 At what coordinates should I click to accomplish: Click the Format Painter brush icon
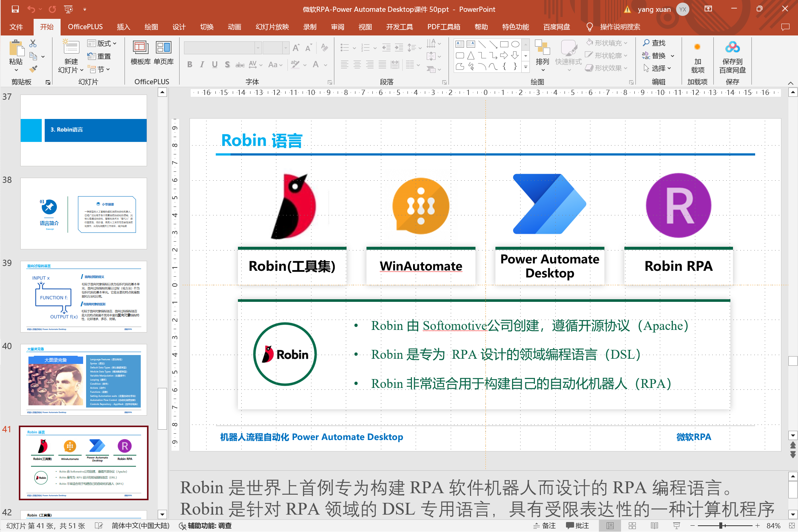[x=33, y=68]
